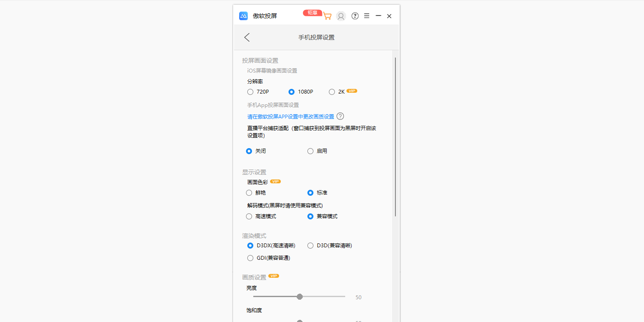Screen dimensions: 644x322
Task: Click the 亮度 brightness slider handle
Action: [x=300, y=297]
